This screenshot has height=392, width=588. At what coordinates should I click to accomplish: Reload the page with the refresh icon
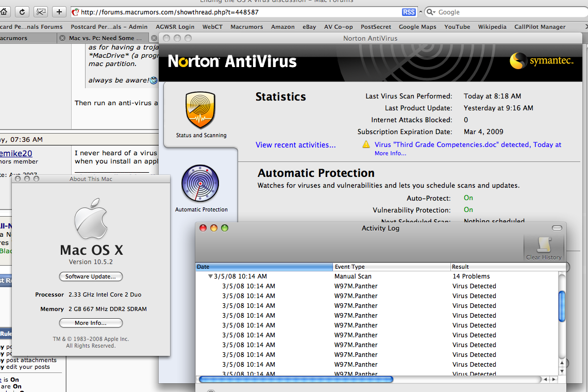pos(22,12)
